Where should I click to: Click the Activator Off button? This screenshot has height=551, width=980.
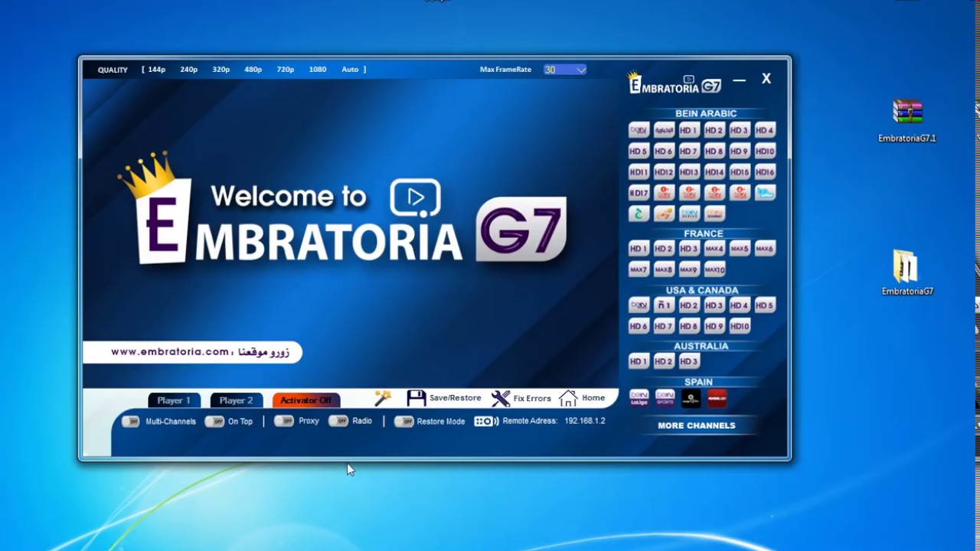coord(305,400)
